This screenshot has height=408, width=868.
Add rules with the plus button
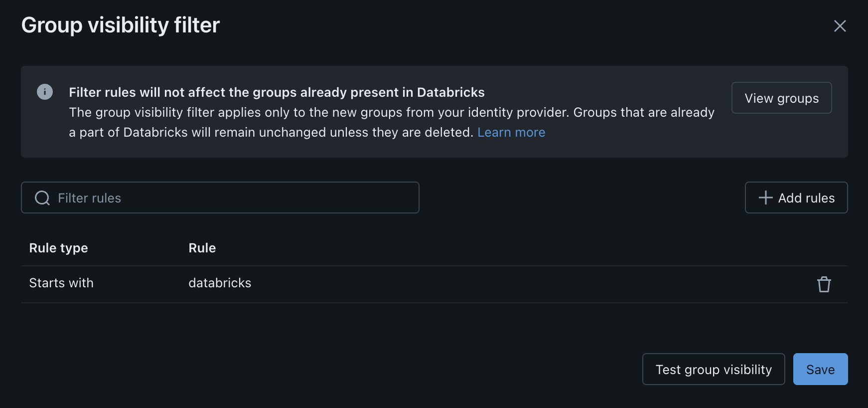pyautogui.click(x=796, y=198)
